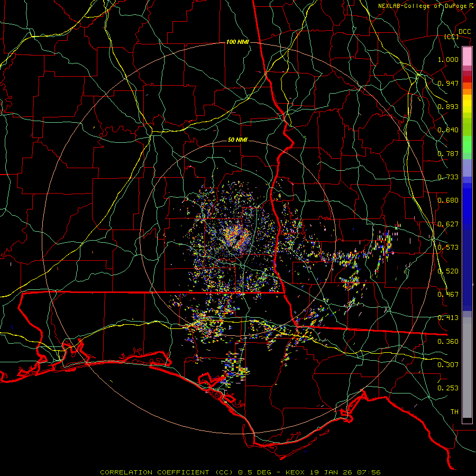The image size is (476, 476).
Task: Click the [CC] unit label above the color scale
Action: [452, 36]
